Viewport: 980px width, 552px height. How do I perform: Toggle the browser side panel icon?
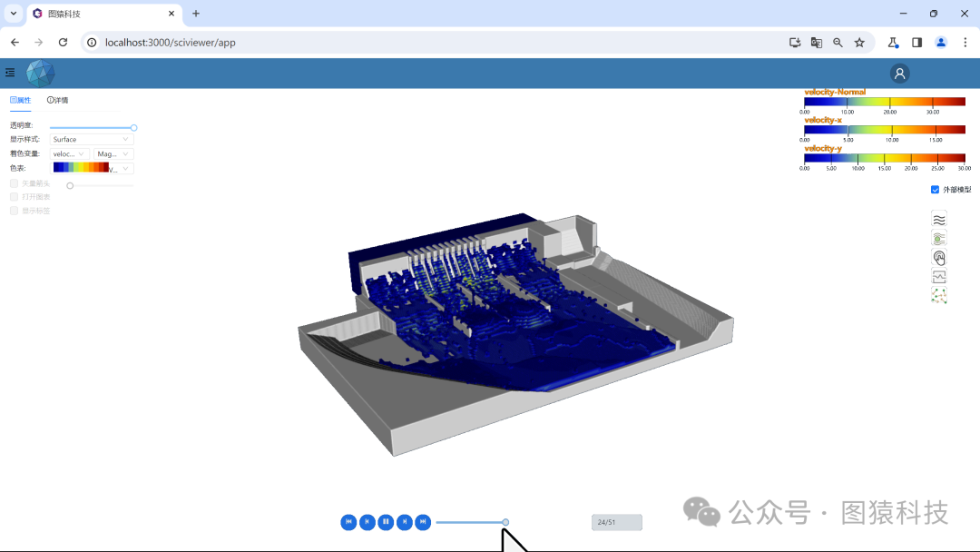(x=916, y=43)
